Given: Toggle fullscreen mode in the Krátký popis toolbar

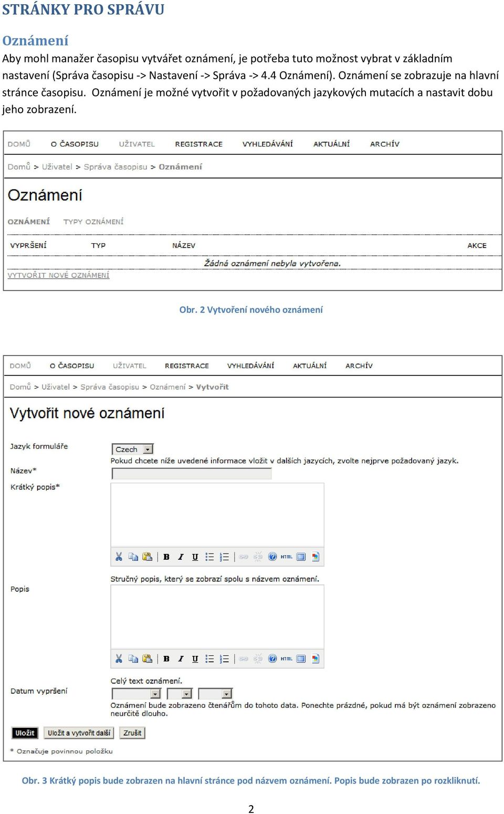Looking at the screenshot, I should tap(301, 557).
